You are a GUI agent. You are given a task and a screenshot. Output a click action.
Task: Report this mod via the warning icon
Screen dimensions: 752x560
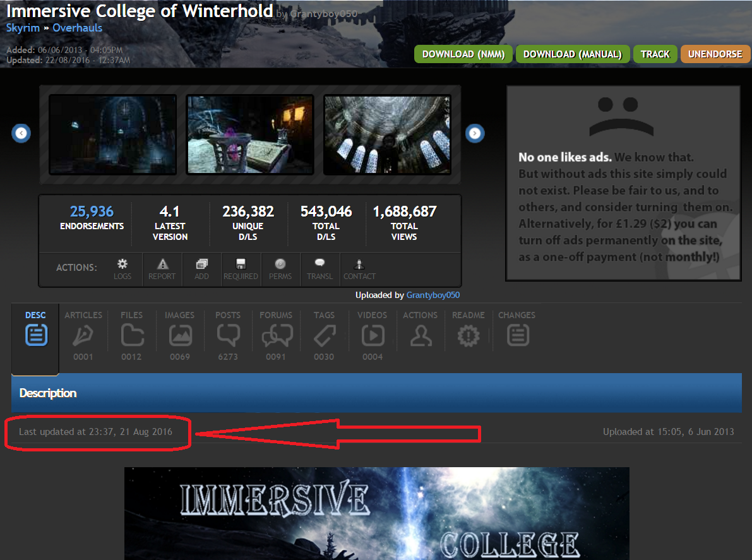pos(162,269)
